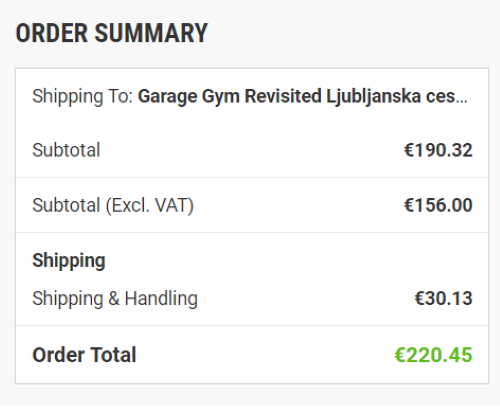Select the (Excl. VAT) parenthetical text

tap(150, 205)
